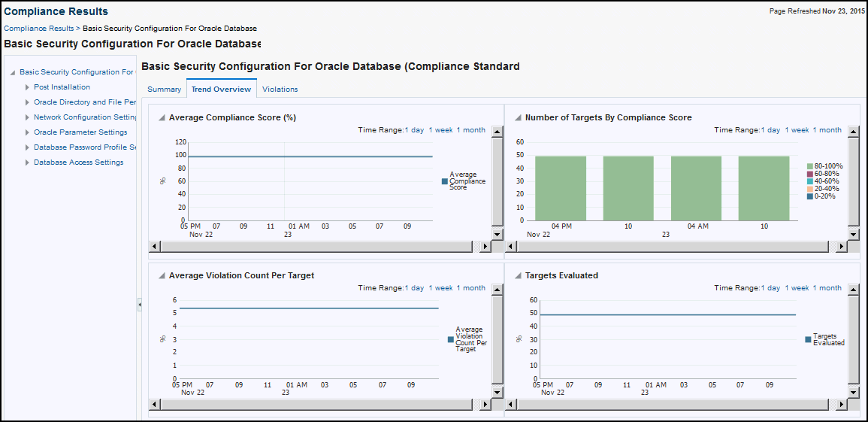
Task: Expand the Post Installation tree node
Action: [x=27, y=87]
